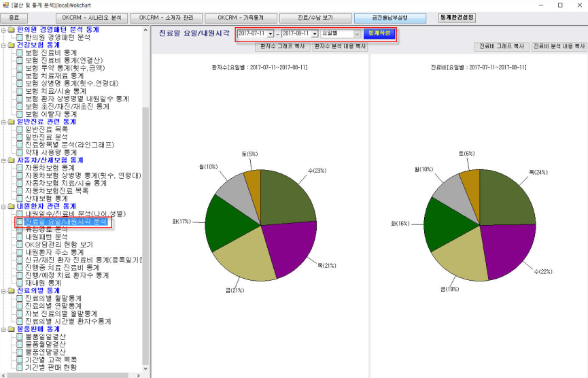
Task: Select 진료항목별 분석(라인그래프) row
Action: pos(69,145)
